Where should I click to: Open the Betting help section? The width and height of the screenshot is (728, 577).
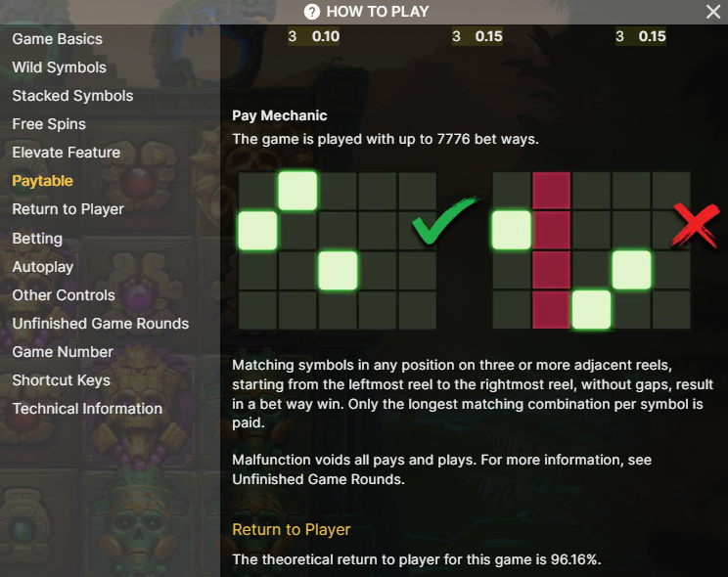pos(37,239)
